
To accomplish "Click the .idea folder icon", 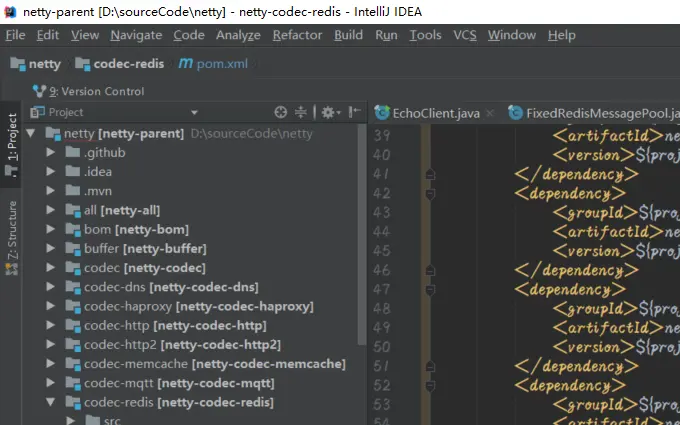I will coord(72,171).
